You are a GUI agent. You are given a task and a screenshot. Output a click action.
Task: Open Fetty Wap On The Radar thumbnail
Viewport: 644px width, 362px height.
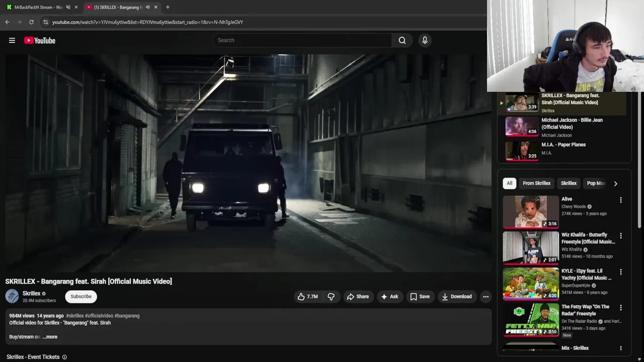(531, 320)
